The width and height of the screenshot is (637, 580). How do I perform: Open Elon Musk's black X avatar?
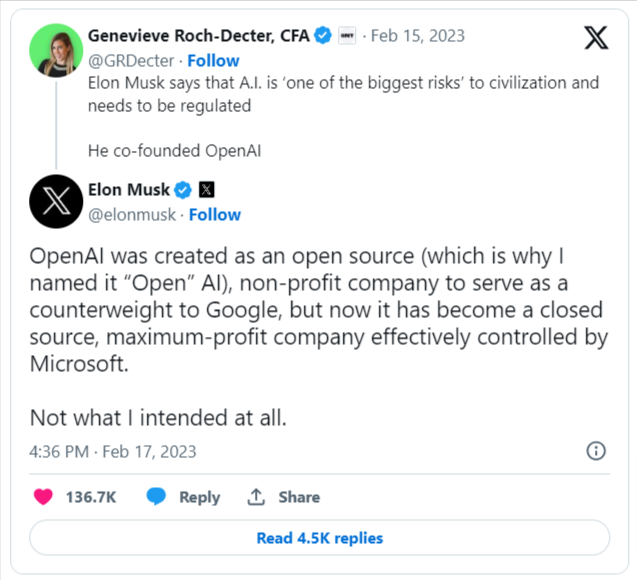[56, 201]
